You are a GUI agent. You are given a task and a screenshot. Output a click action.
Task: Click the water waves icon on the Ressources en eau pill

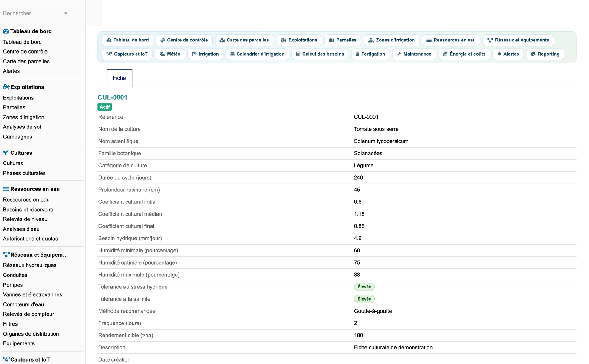429,40
